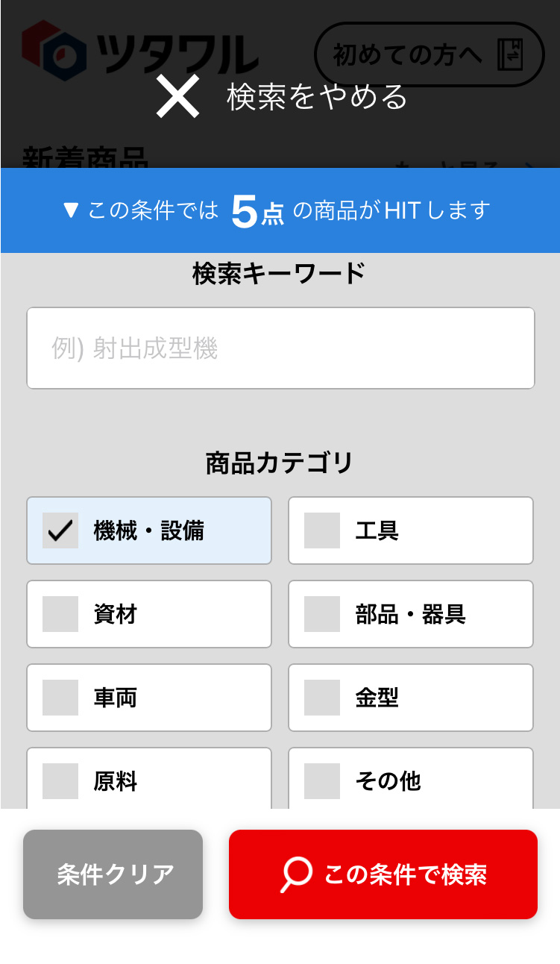
Task: Focus the 検索キーワード input field
Action: (280, 348)
